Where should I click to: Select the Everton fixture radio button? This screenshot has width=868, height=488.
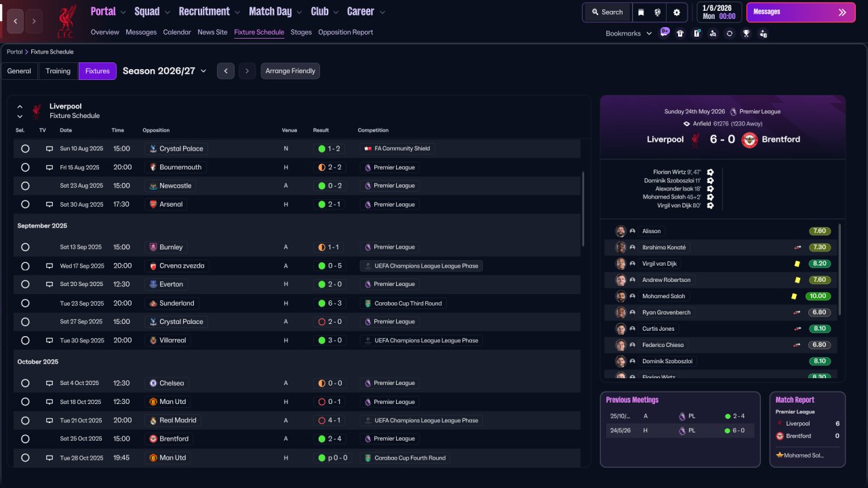(25, 285)
